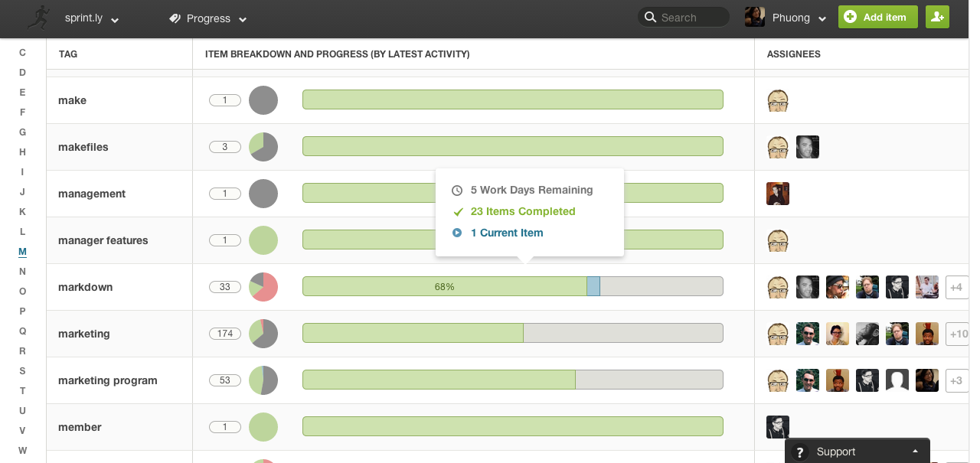Open the sprint.ly product dropdown
Image resolution: width=980 pixels, height=463 pixels.
click(92, 18)
